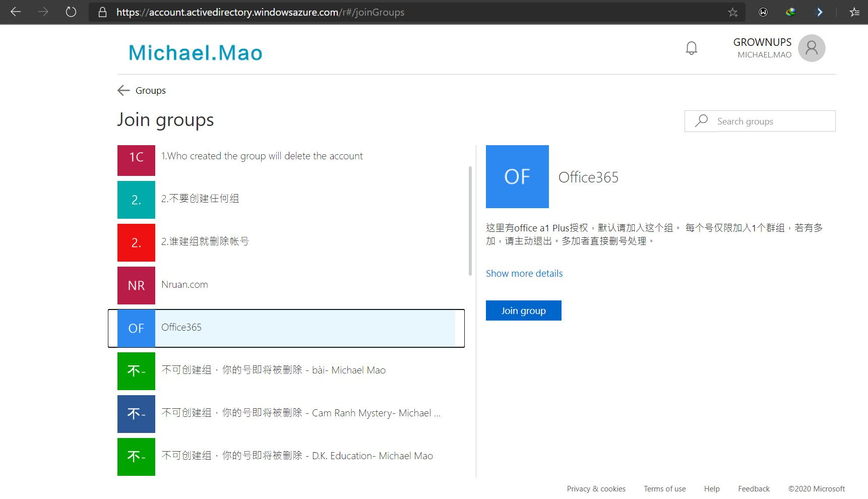This screenshot has height=499, width=868.
Task: Select the red '2.' group tile
Action: point(136,242)
